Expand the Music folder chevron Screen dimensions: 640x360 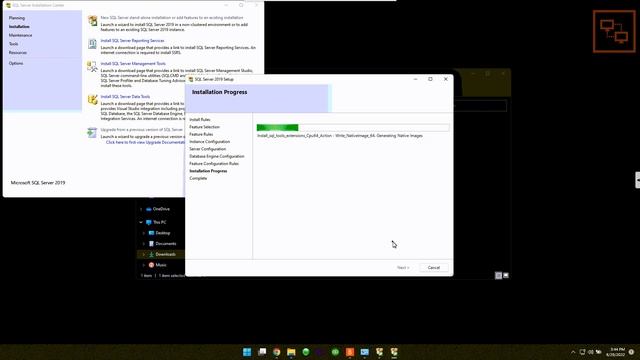click(x=144, y=265)
